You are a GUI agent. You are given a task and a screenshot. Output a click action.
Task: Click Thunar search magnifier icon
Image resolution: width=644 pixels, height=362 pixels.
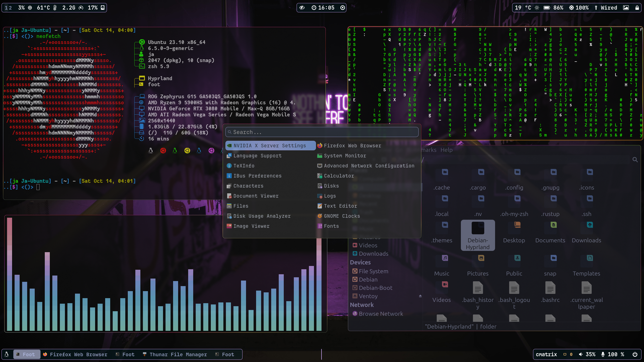tap(635, 160)
